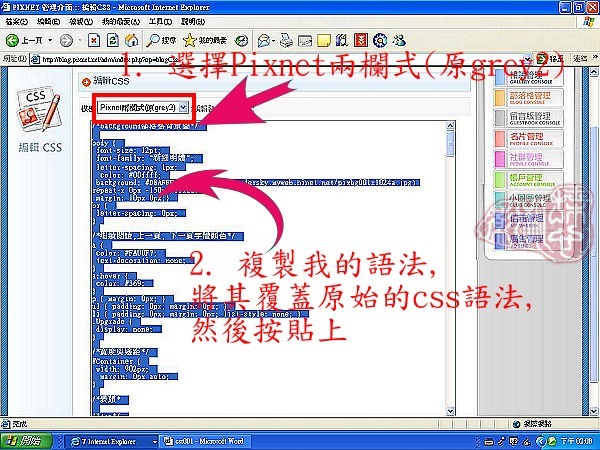Viewport: 600px width, 450px height.
Task: Open the 檢視(V) View menu
Action: [81, 22]
